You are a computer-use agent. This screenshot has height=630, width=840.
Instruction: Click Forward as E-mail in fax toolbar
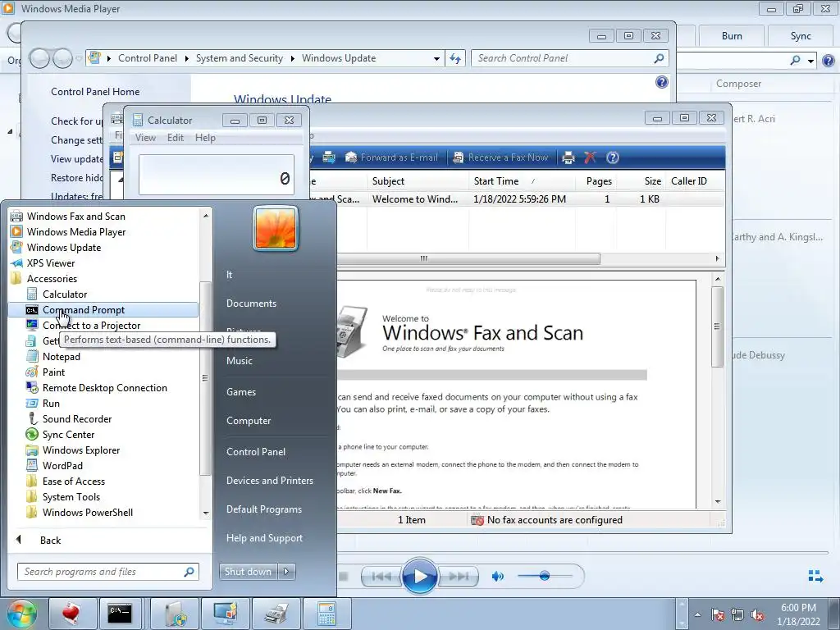pyautogui.click(x=391, y=157)
